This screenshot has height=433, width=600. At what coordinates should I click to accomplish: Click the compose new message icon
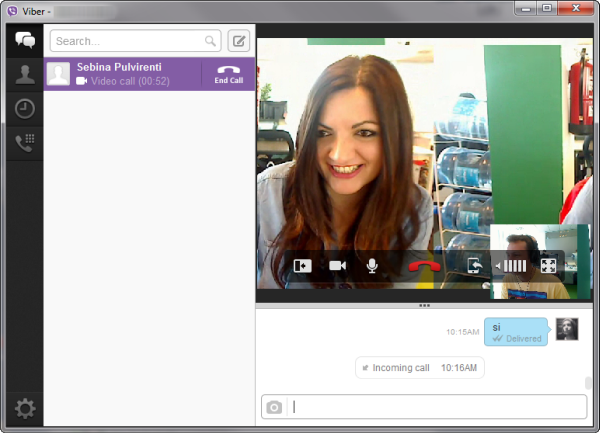pyautogui.click(x=238, y=41)
